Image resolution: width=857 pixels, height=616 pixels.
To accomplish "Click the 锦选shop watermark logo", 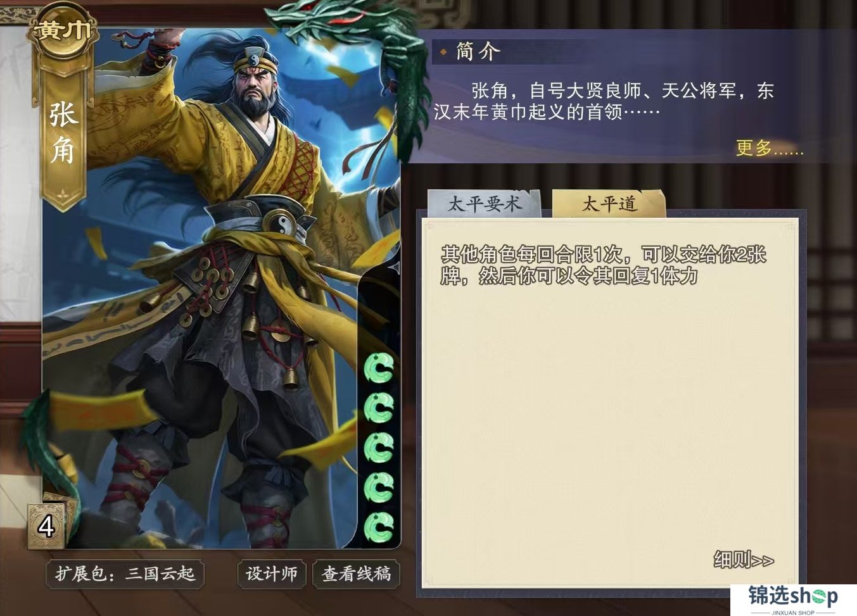I will coord(793,598).
